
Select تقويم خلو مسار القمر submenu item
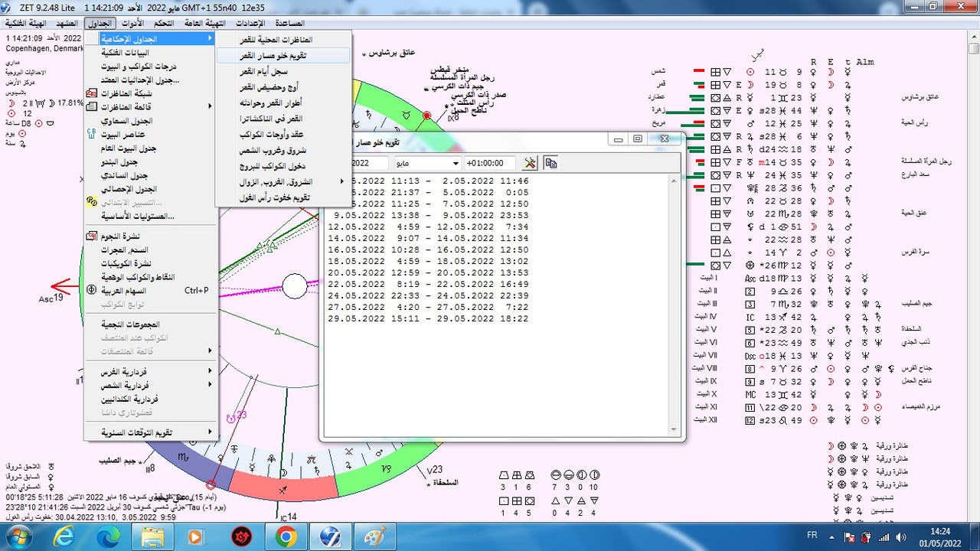point(283,55)
